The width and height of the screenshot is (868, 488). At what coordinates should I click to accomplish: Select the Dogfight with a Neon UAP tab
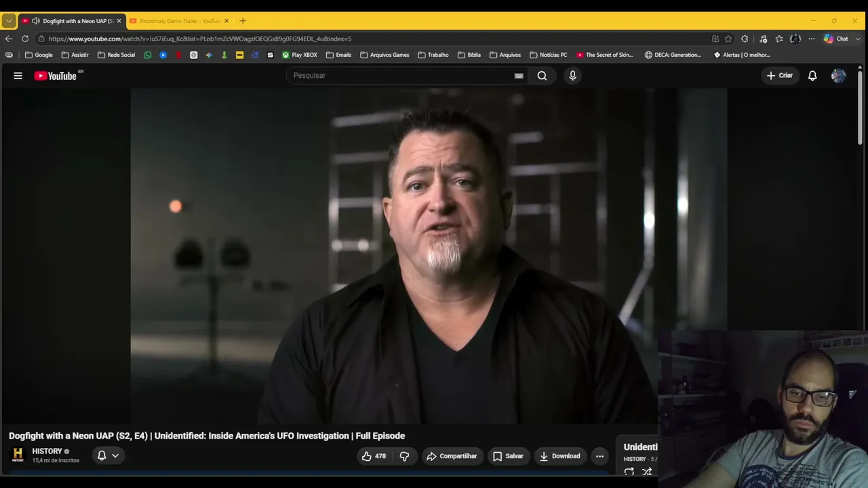[72, 21]
